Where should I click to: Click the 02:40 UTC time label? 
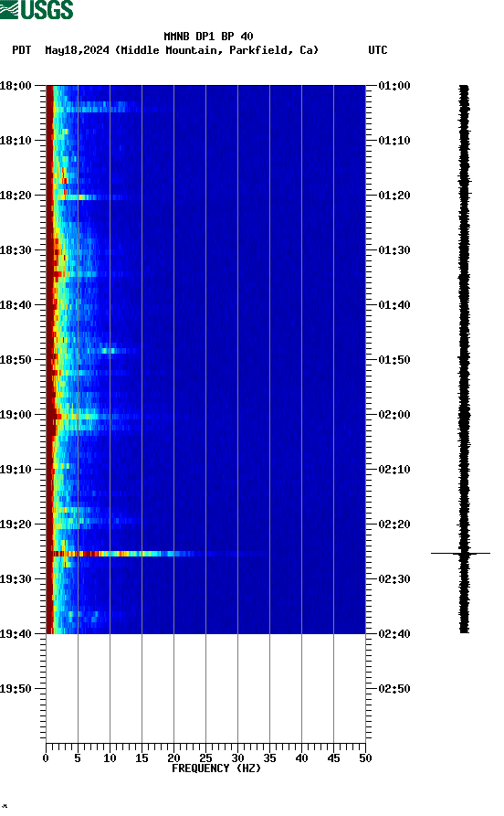394,634
